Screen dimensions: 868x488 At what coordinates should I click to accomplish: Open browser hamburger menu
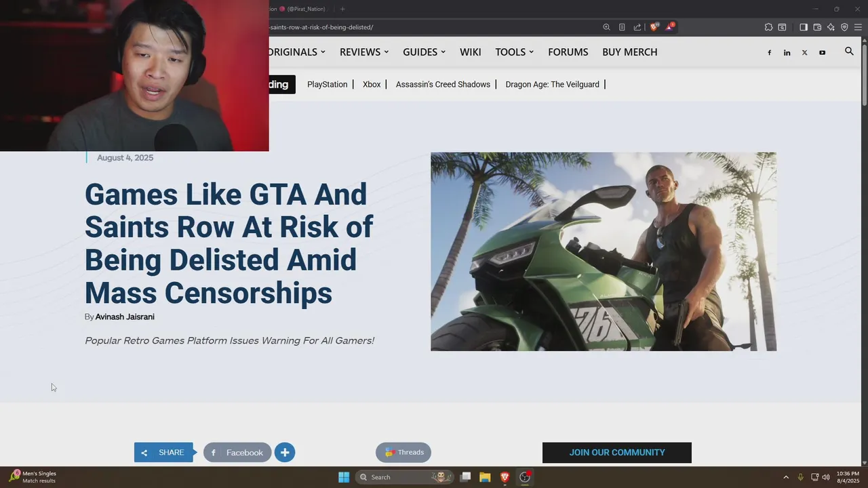coord(858,27)
